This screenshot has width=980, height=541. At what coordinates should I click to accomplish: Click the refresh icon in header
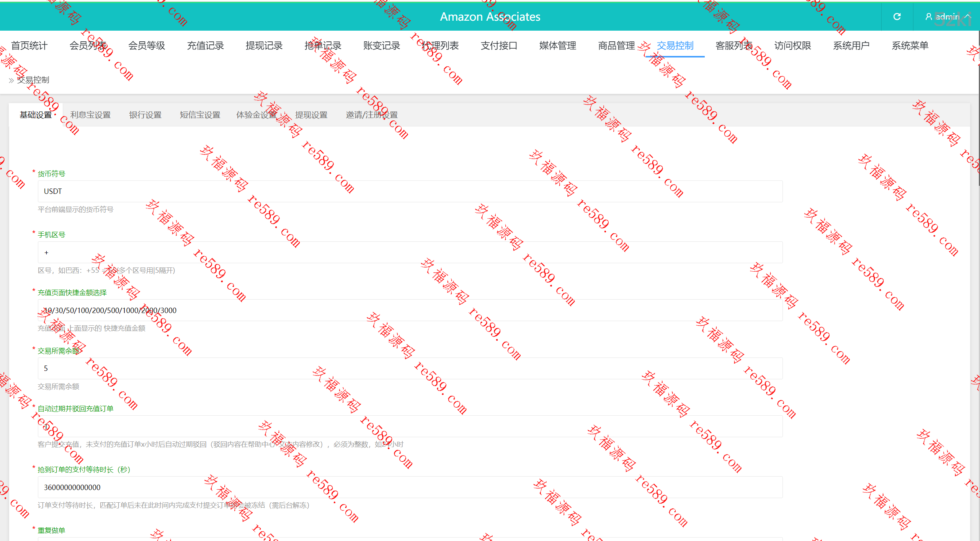(x=897, y=16)
